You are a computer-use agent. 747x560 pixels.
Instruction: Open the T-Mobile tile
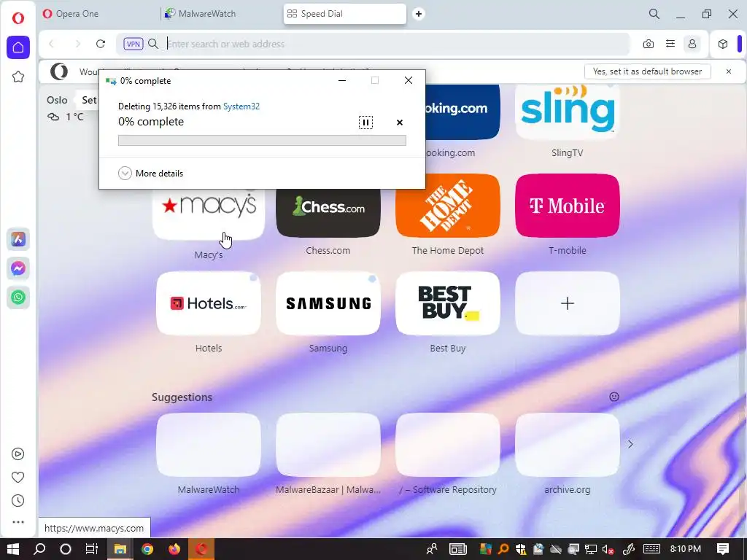568,205
